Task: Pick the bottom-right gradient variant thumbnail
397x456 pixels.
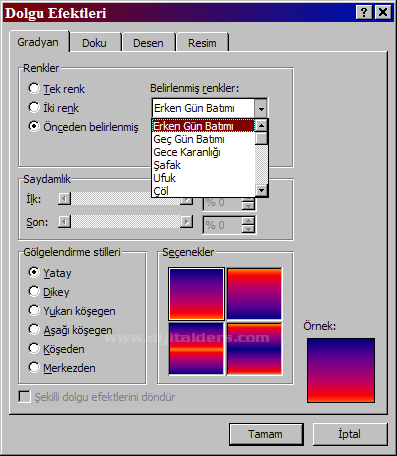Action: point(254,349)
